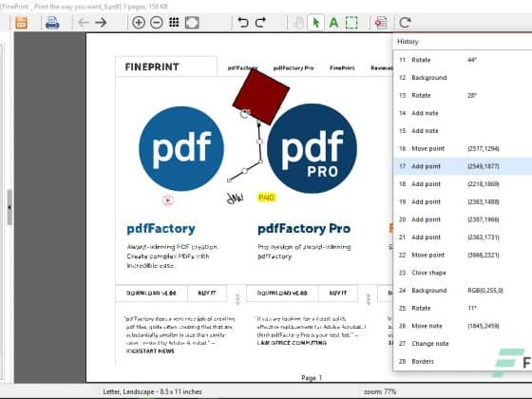Select history entry 13 Rotate
Screen dimensions: 532x399
pos(463,95)
